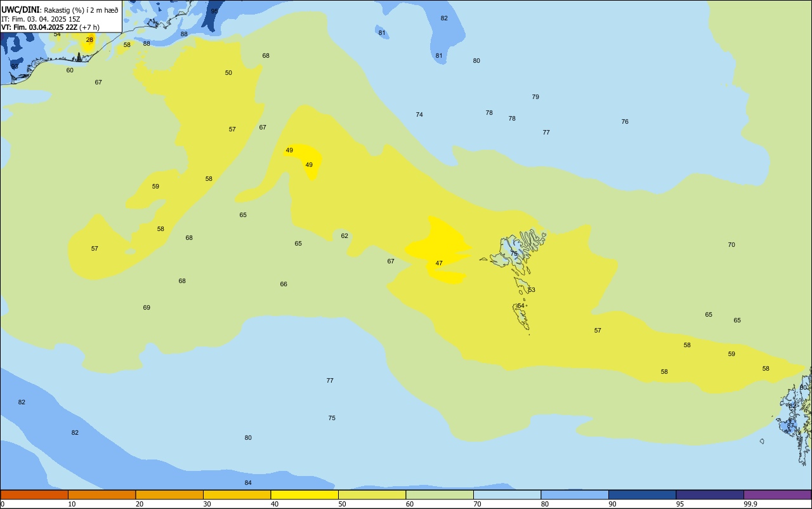Click the 10–20 orange legend swatch
812x509 pixels.
coord(101,494)
